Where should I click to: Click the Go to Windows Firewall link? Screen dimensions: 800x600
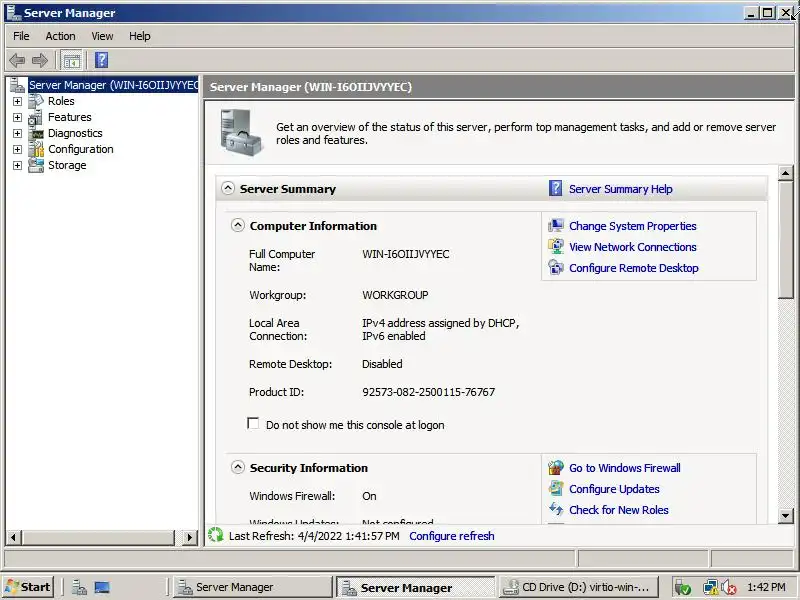tap(624, 468)
